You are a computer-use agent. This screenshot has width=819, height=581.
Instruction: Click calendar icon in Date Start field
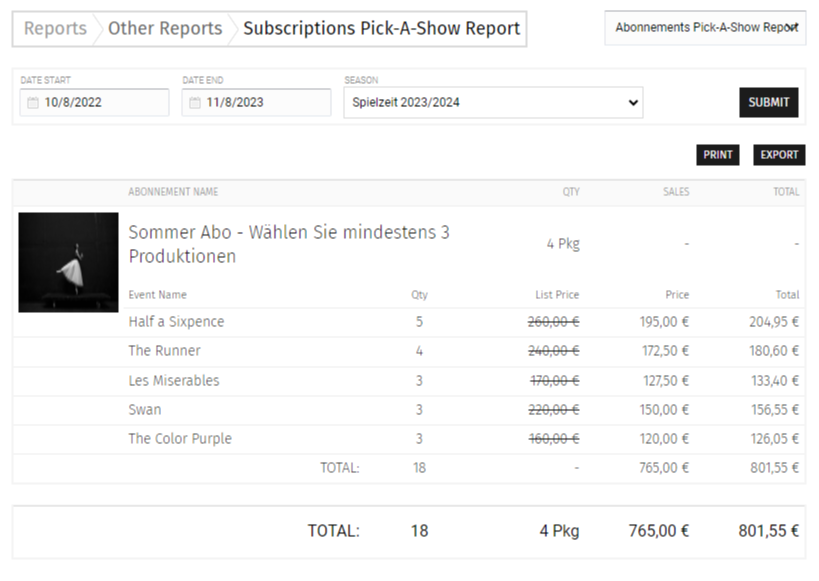[x=33, y=103]
